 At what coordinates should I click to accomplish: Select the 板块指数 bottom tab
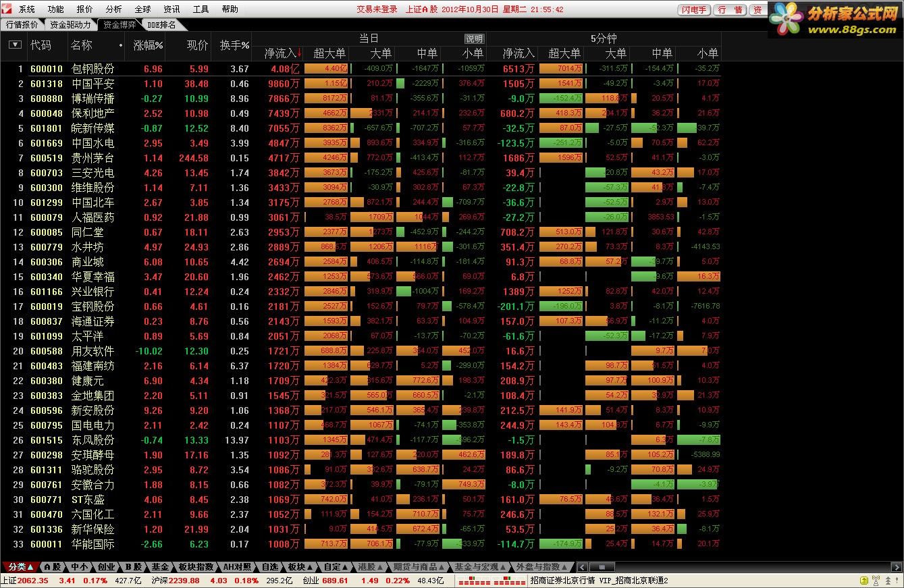pos(196,567)
